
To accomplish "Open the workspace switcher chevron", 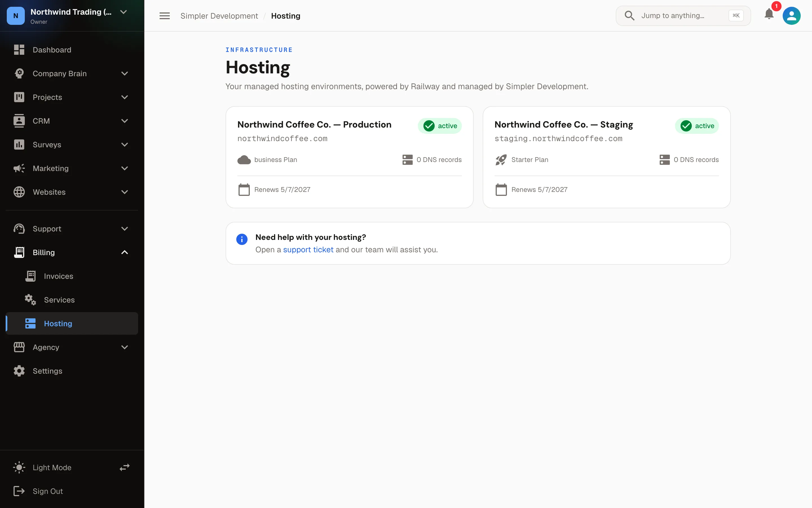I will tap(123, 12).
